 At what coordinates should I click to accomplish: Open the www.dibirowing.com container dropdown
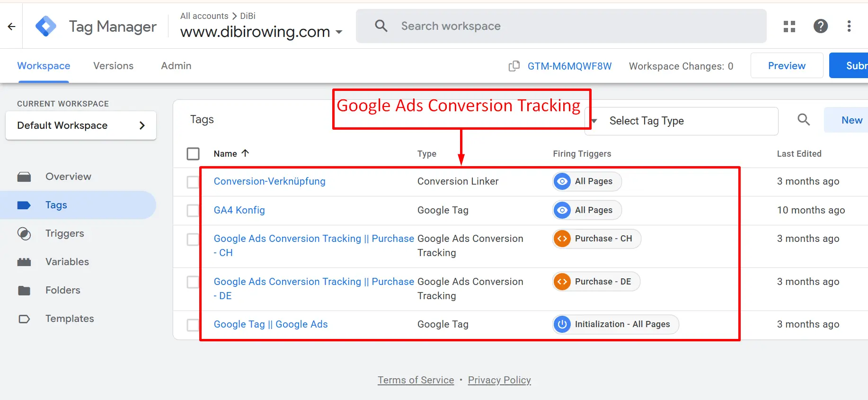339,32
